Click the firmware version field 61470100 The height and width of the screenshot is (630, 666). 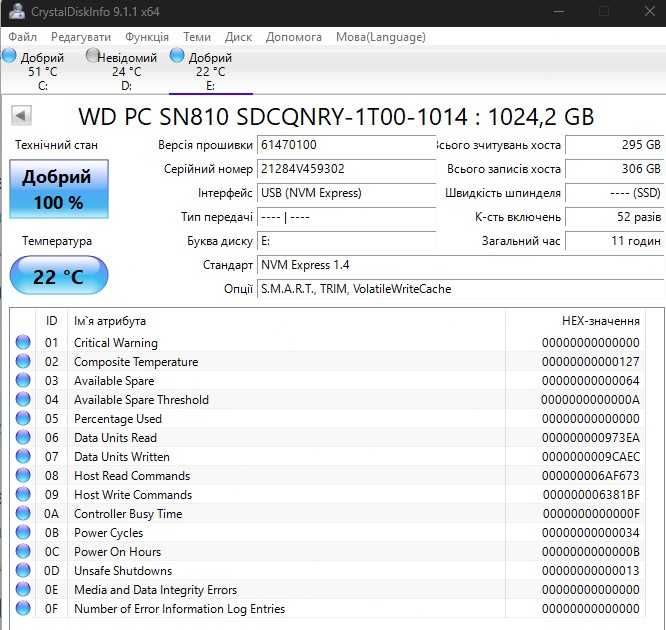(347, 145)
